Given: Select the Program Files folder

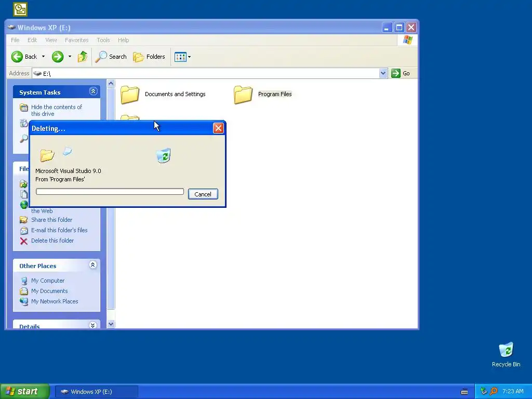Looking at the screenshot, I should pyautogui.click(x=262, y=95).
